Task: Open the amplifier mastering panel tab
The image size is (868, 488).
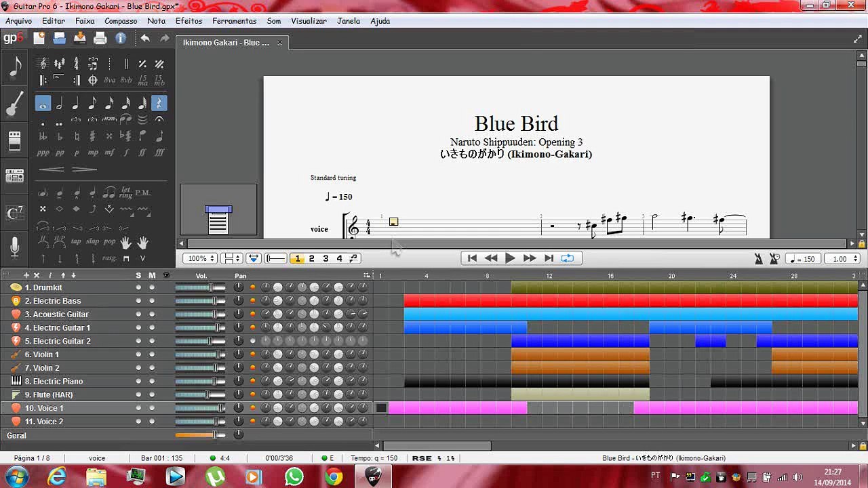Action: 14,176
